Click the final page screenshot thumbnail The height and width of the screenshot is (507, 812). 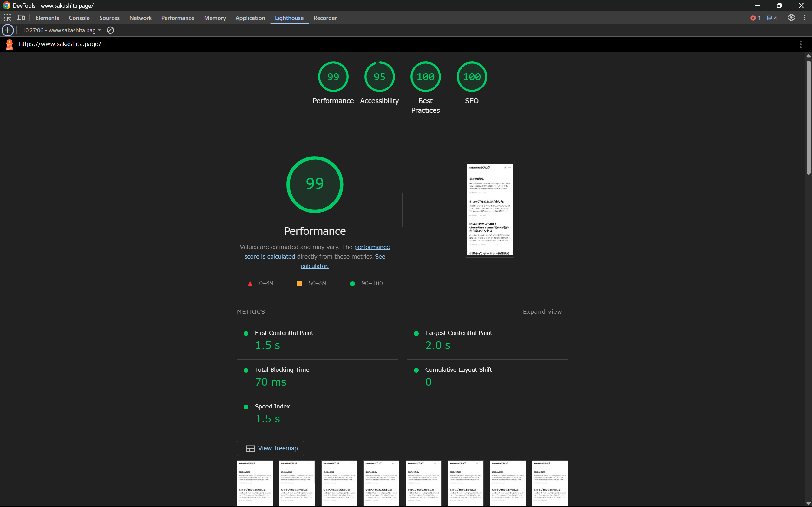click(x=489, y=210)
